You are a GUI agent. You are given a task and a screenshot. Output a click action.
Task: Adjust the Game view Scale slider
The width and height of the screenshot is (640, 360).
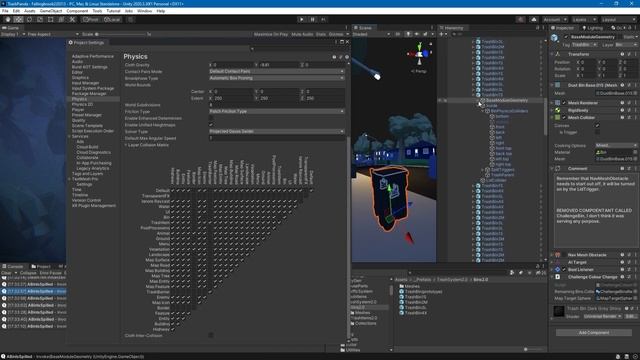click(122, 34)
